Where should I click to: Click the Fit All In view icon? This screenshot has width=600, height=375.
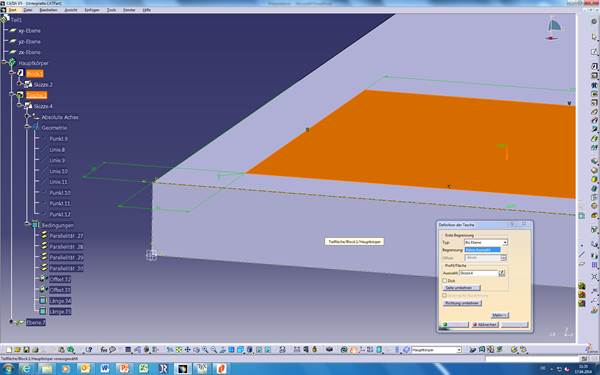(x=179, y=350)
